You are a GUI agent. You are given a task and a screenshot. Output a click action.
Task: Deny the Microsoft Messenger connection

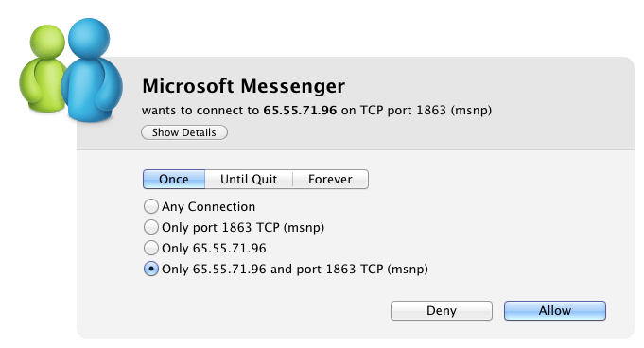[x=442, y=310]
